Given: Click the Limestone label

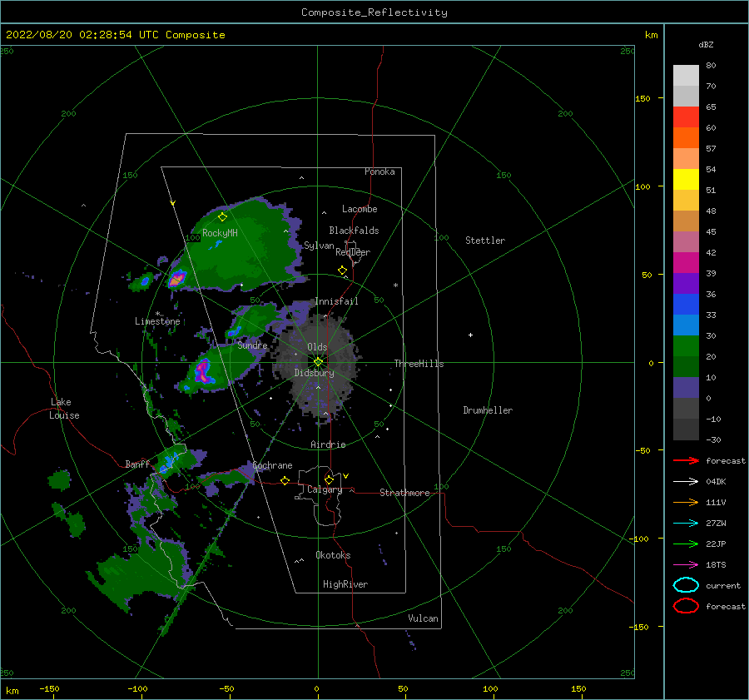Looking at the screenshot, I should [x=157, y=321].
